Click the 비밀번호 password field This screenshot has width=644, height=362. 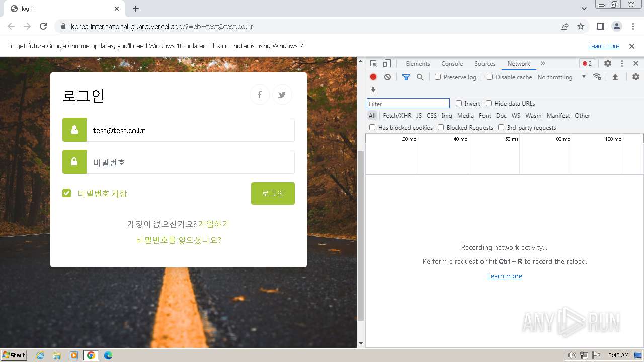(191, 162)
